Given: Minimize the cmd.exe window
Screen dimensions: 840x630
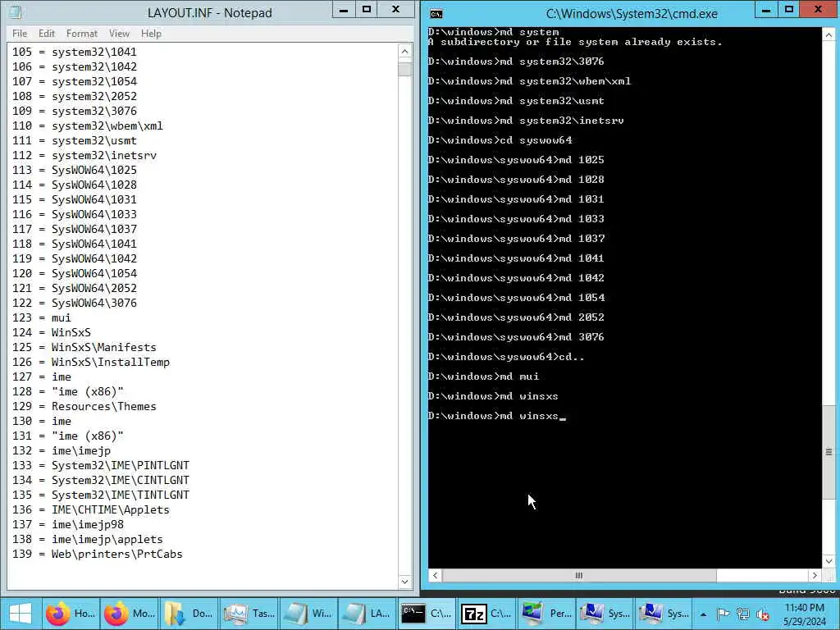Looking at the screenshot, I should (x=766, y=10).
